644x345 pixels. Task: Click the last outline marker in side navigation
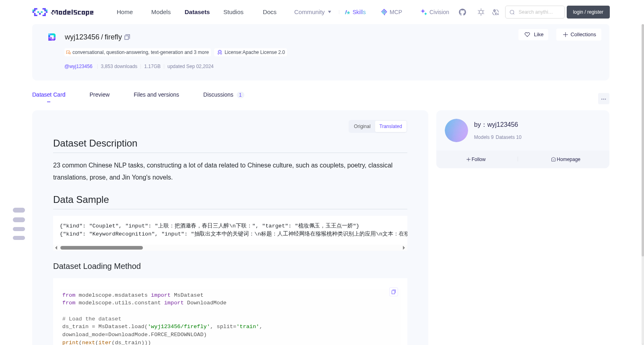point(19,238)
